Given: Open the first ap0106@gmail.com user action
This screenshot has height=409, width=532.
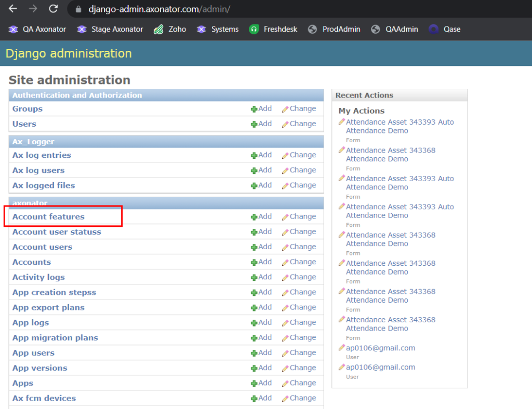Looking at the screenshot, I should coord(380,348).
